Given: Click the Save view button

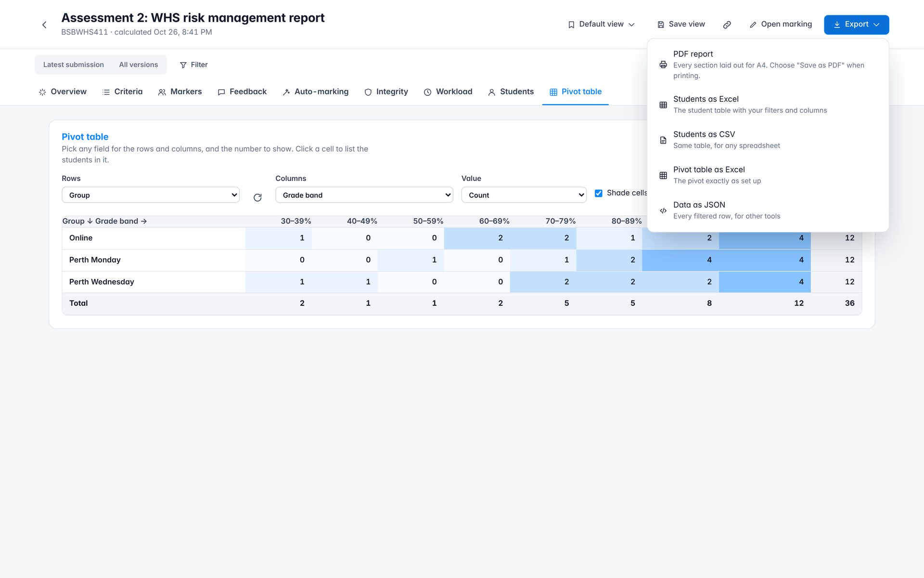Looking at the screenshot, I should click(681, 25).
